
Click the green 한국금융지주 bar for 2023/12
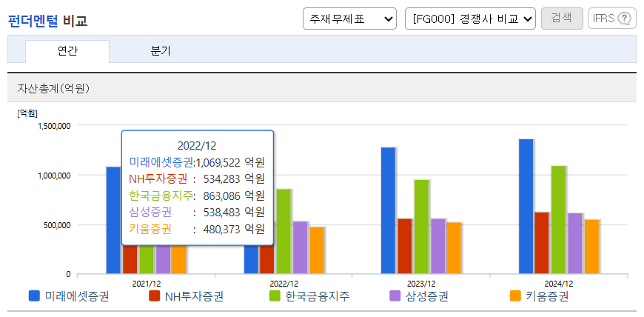[421, 227]
